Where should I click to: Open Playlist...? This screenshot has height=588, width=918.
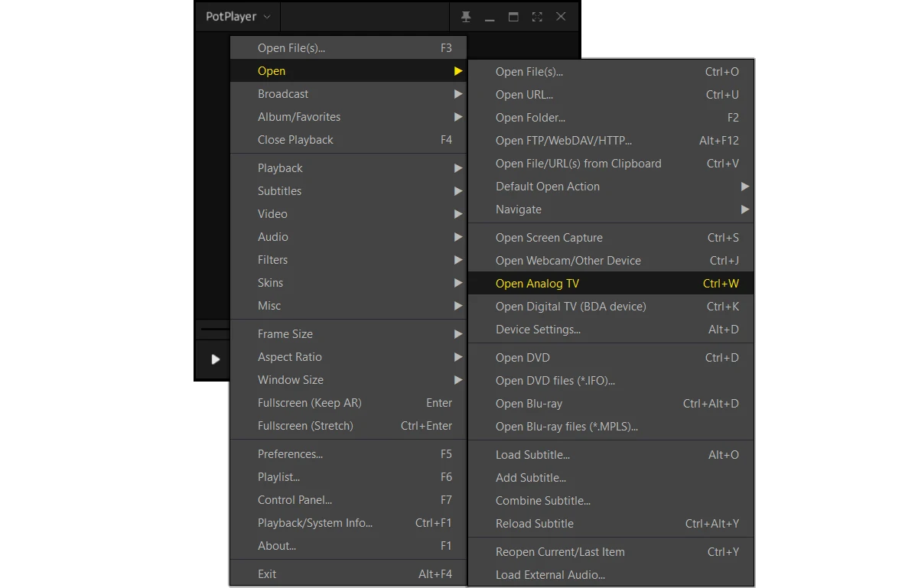point(348,477)
